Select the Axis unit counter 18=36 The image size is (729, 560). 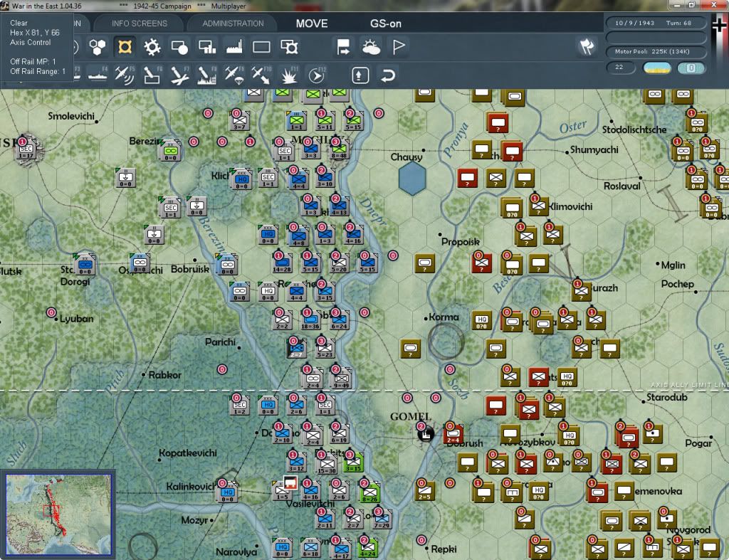pos(310,320)
